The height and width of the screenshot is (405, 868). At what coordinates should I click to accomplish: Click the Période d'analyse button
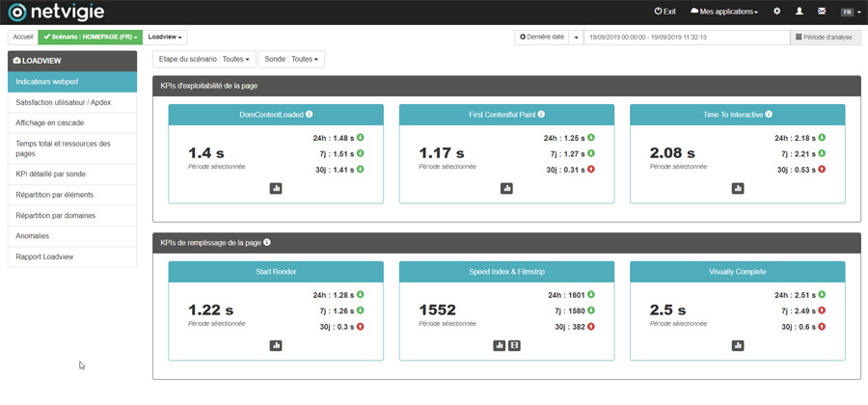coord(825,37)
